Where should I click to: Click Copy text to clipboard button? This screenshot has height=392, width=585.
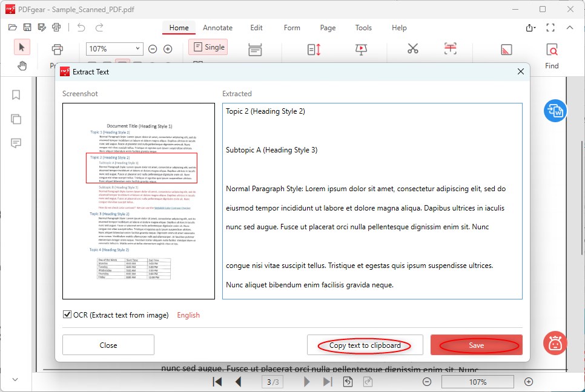click(x=365, y=345)
